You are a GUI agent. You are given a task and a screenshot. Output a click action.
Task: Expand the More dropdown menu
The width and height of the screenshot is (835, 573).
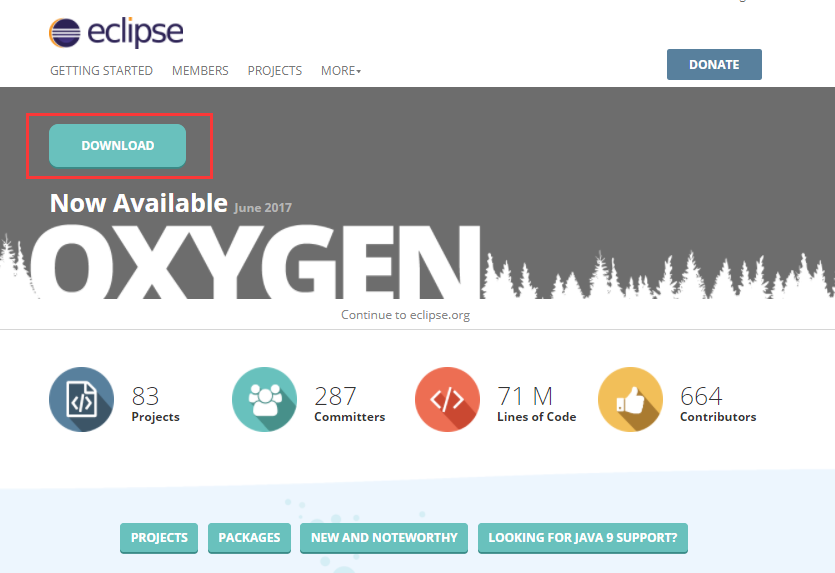[341, 71]
